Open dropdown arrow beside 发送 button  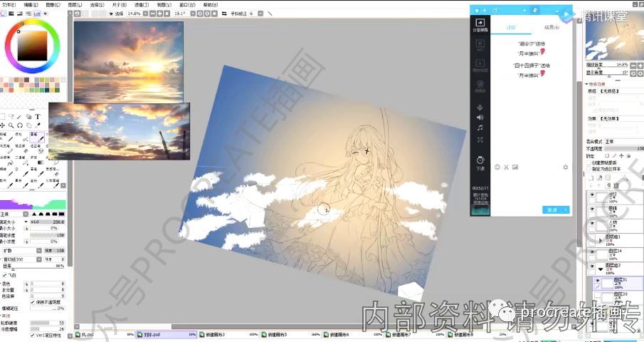click(566, 209)
